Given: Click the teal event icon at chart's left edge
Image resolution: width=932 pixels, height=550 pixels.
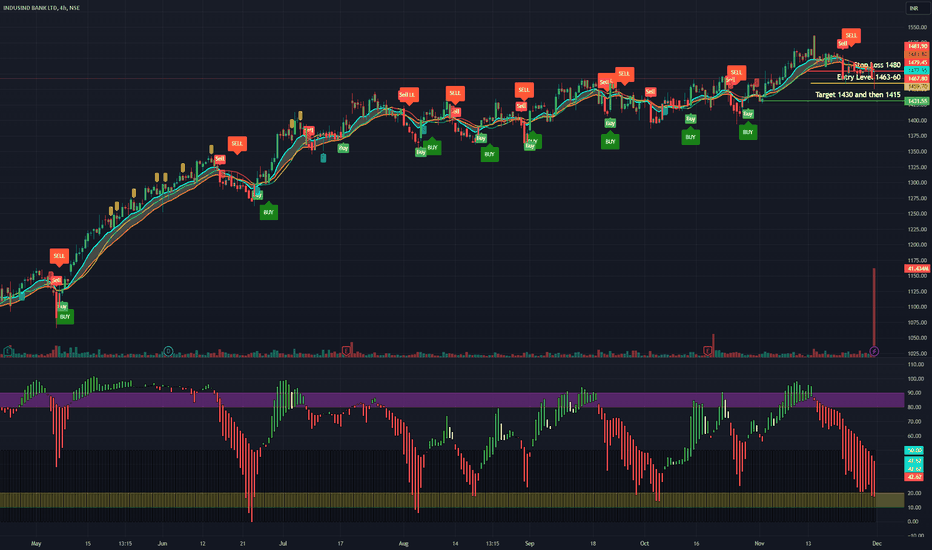Looking at the screenshot, I should point(8,351).
